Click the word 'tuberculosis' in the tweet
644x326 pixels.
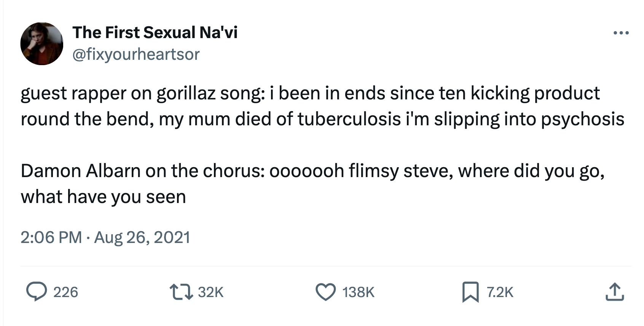pos(349,119)
